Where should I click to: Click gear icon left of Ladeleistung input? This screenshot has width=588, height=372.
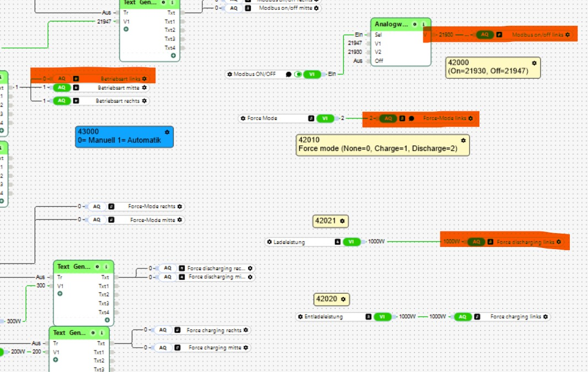point(269,242)
